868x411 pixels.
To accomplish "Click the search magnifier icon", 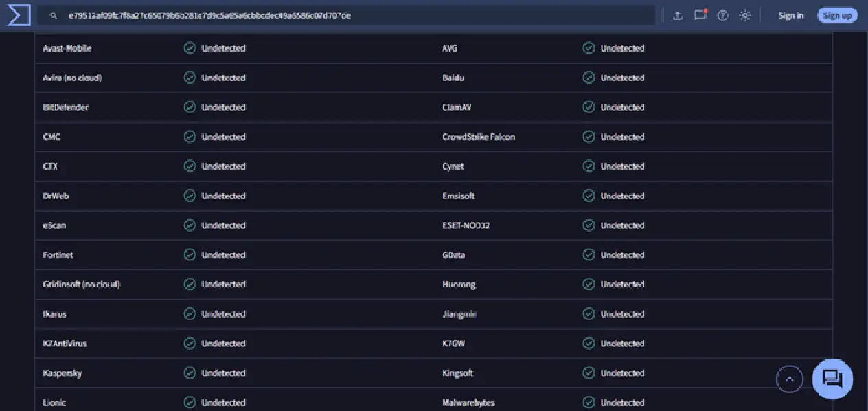I will [x=54, y=16].
